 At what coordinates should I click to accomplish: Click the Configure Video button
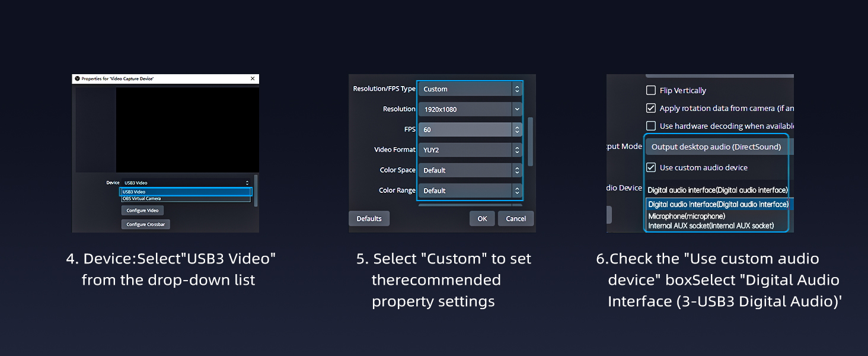pos(142,211)
